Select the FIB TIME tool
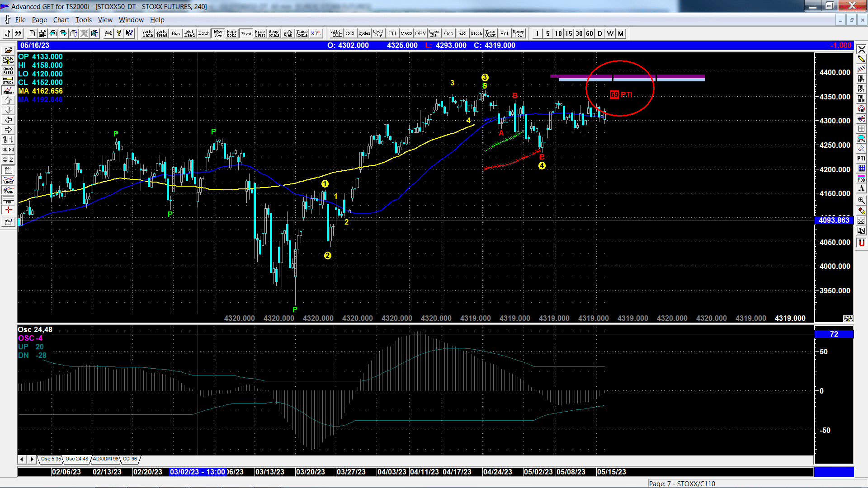The image size is (868, 488). point(861,99)
